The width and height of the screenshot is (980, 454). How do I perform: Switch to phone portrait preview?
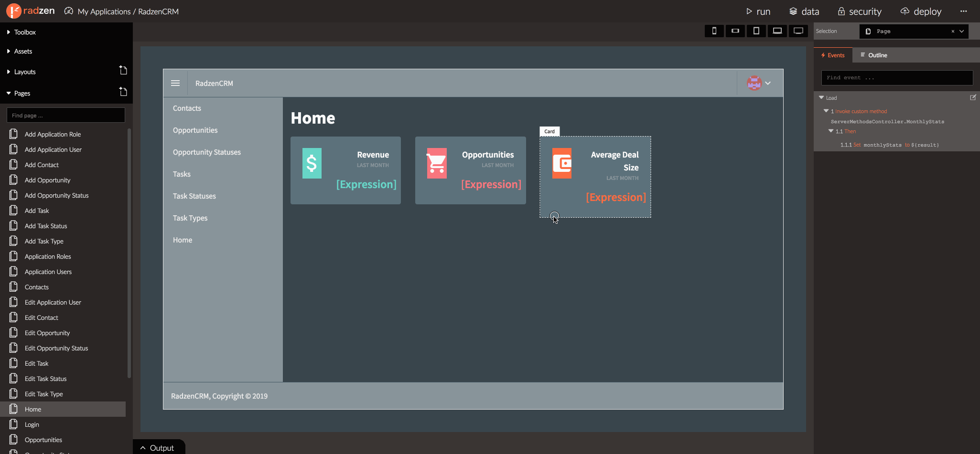(x=714, y=31)
